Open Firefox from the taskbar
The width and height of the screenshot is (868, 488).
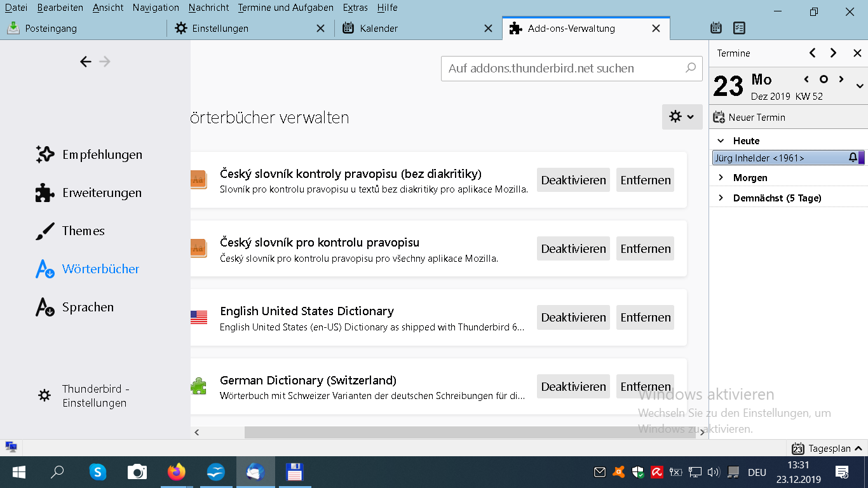176,472
